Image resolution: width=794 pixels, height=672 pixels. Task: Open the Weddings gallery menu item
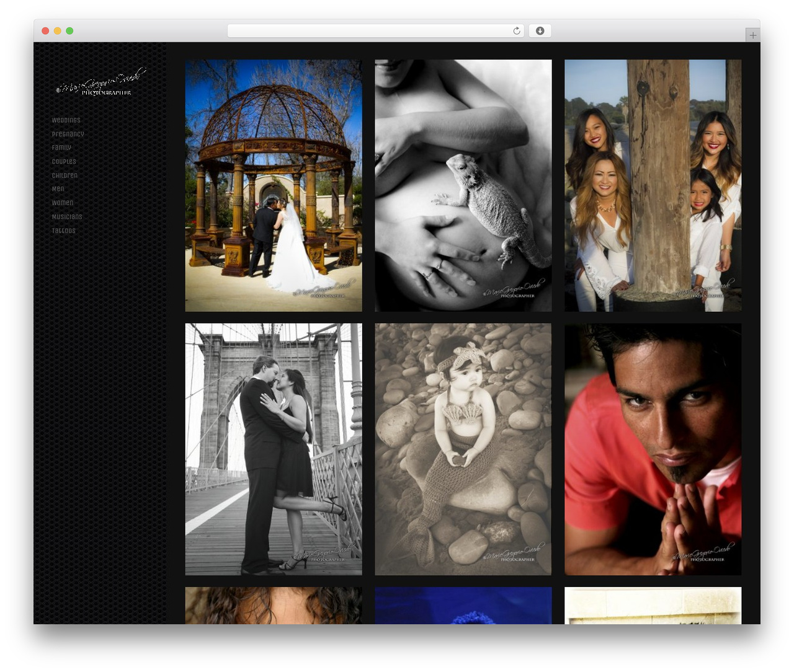pos(66,120)
